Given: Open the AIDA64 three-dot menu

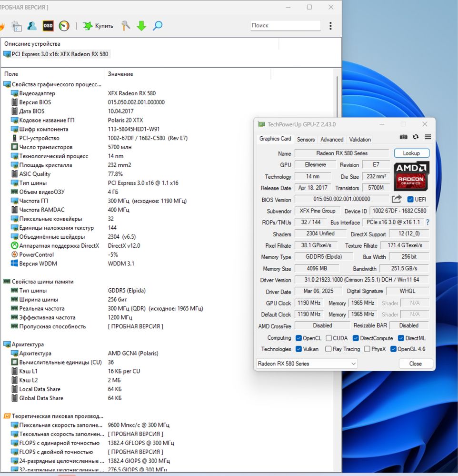Looking at the screenshot, I should [x=330, y=26].
